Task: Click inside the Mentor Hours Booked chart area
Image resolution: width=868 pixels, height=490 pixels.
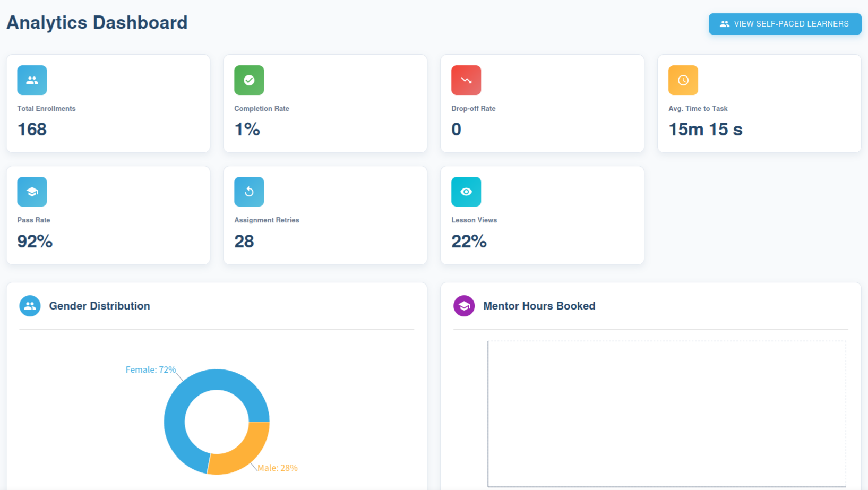Action: (x=666, y=414)
